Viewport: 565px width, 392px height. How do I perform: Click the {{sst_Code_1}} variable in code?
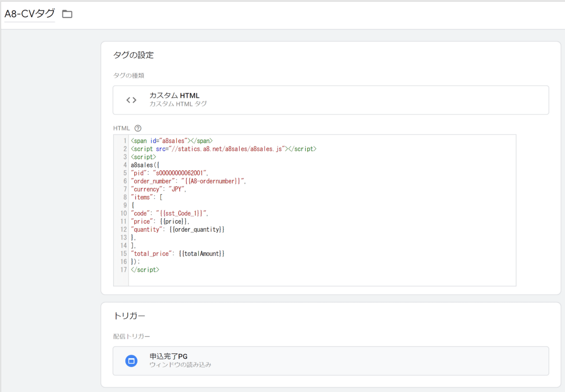(x=181, y=213)
